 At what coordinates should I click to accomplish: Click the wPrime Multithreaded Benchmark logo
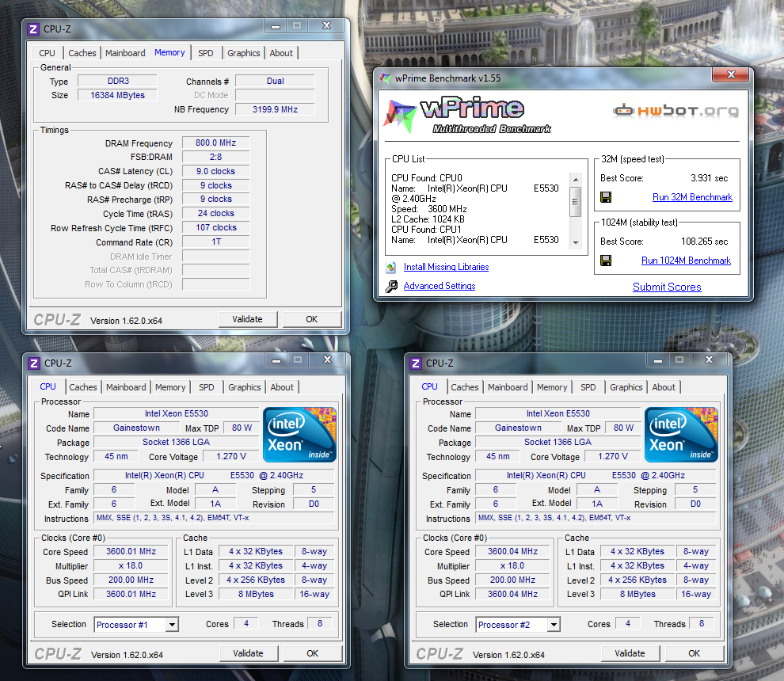point(468,115)
